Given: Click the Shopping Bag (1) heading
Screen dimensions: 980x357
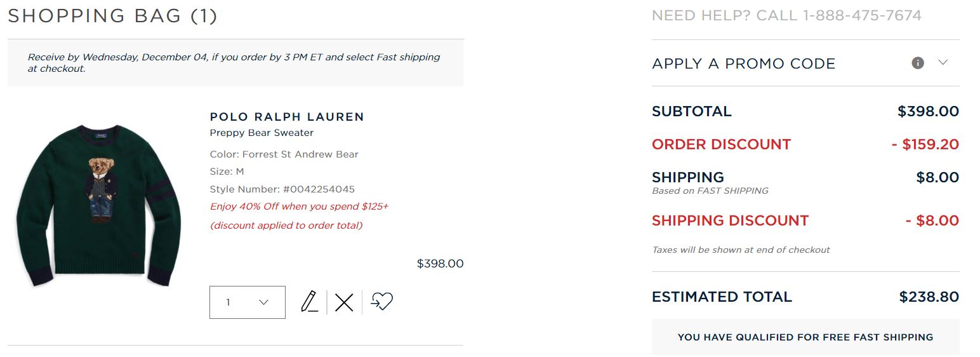Looking at the screenshot, I should [x=112, y=16].
